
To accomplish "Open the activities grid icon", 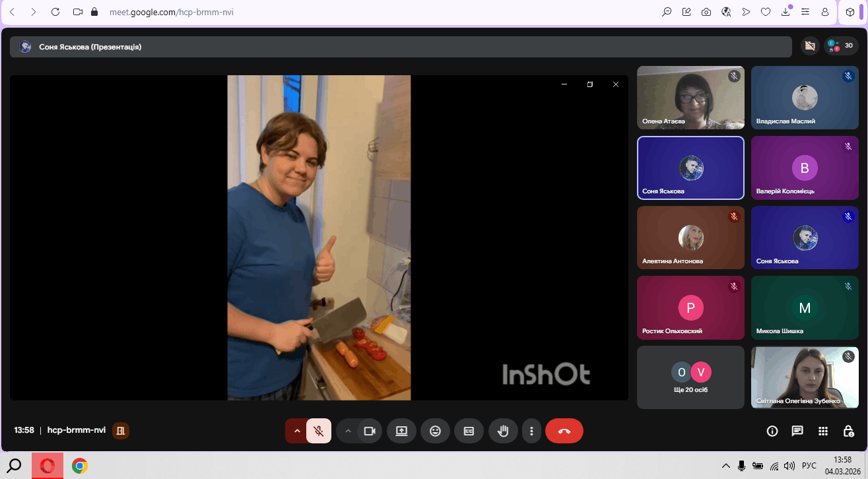I will 823,431.
